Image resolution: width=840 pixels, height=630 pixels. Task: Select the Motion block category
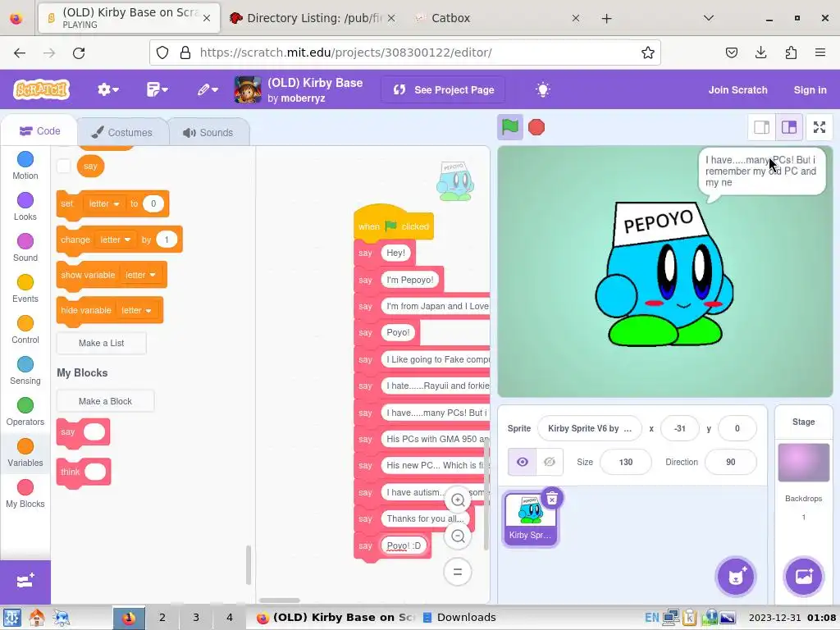[x=25, y=166]
